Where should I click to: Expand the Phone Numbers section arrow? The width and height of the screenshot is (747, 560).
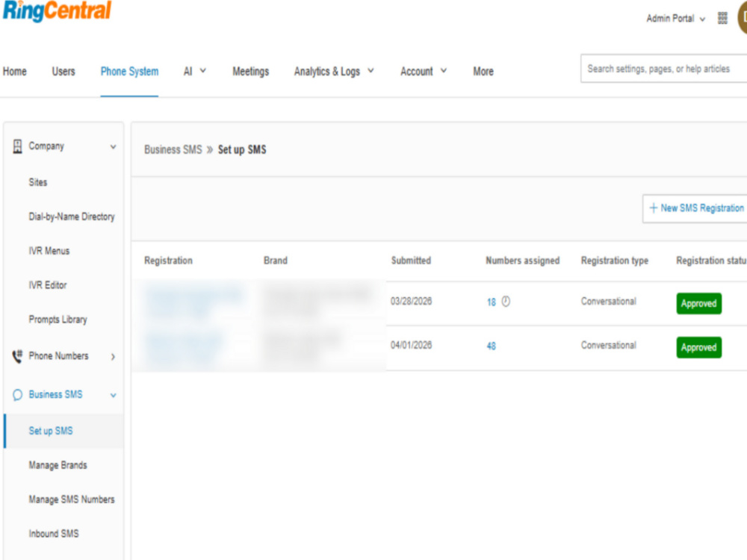point(113,357)
